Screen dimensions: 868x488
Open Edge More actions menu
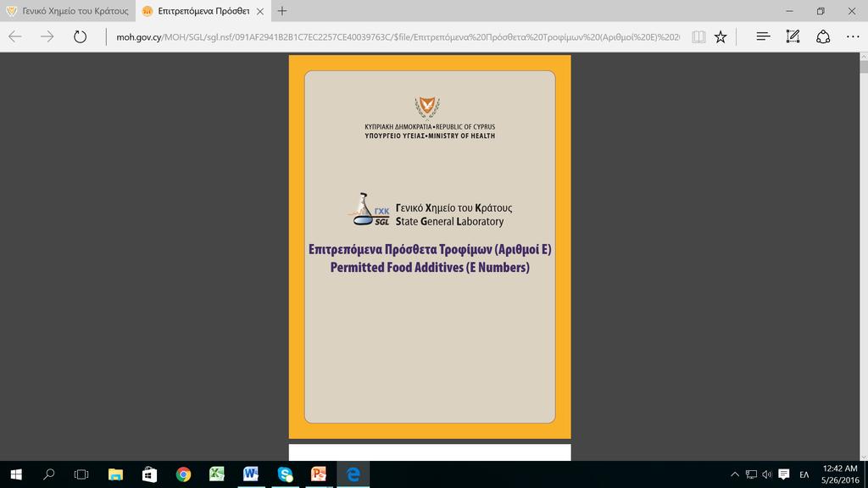(x=853, y=37)
